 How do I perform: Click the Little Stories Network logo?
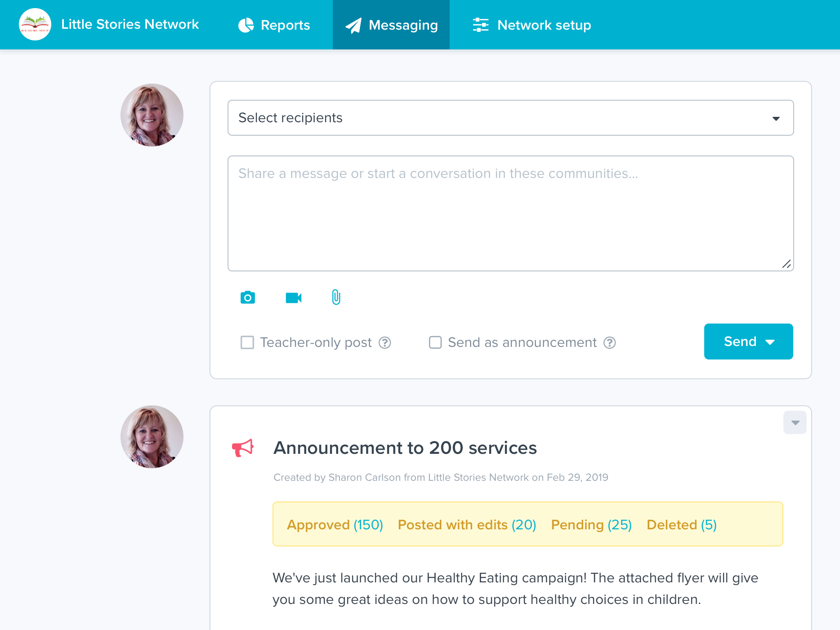click(x=35, y=24)
